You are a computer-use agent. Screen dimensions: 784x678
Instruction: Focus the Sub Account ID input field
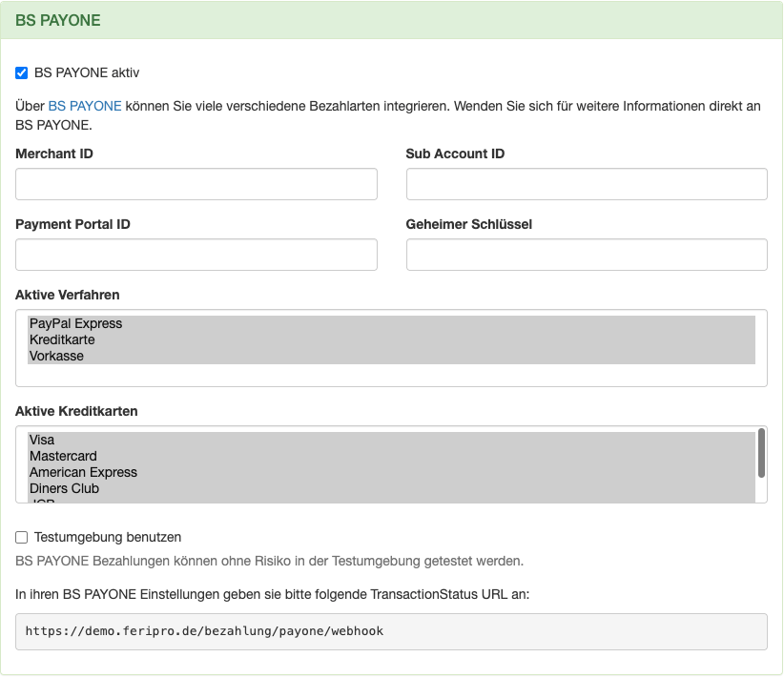[587, 184]
